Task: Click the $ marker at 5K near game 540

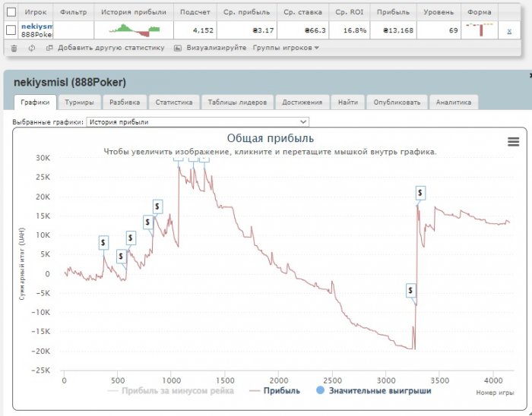Action: (121, 257)
